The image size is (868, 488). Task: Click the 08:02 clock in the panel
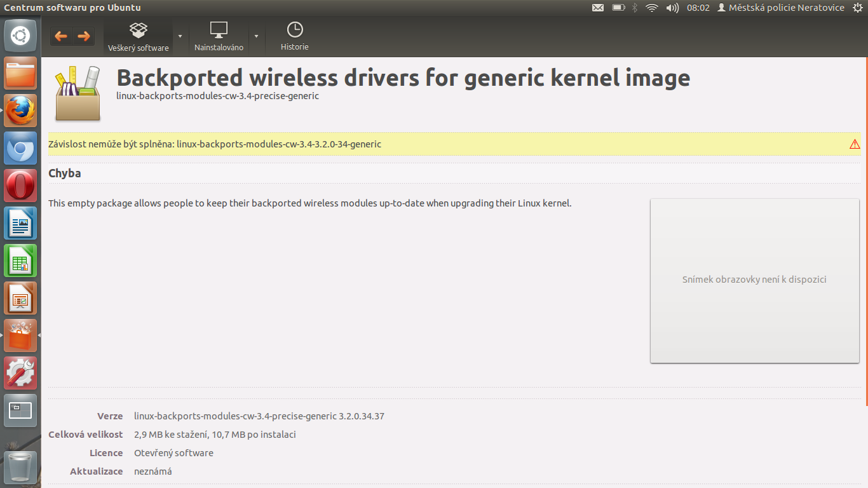698,8
